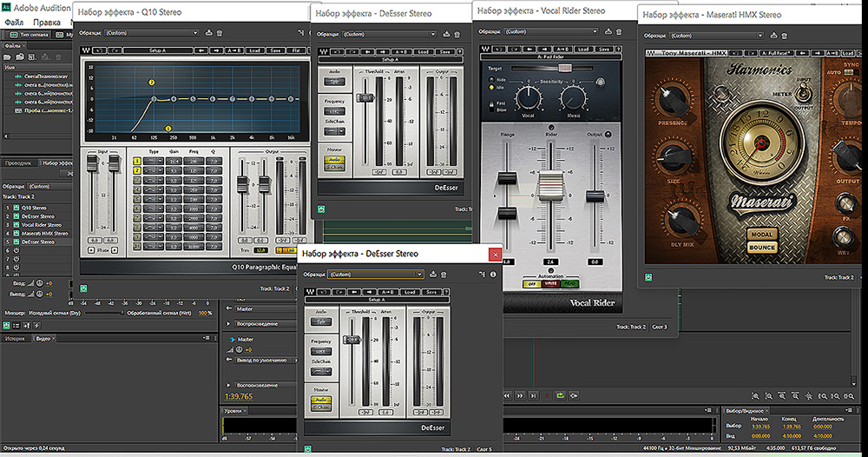Click the Q10 left input fader
This screenshot has height=457, width=868.
(x=93, y=163)
